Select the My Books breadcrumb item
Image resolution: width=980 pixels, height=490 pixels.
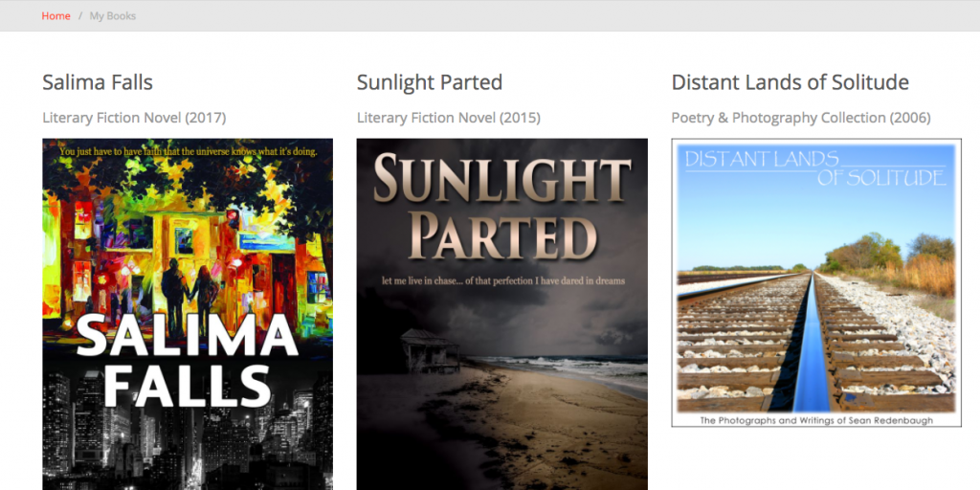[x=113, y=16]
